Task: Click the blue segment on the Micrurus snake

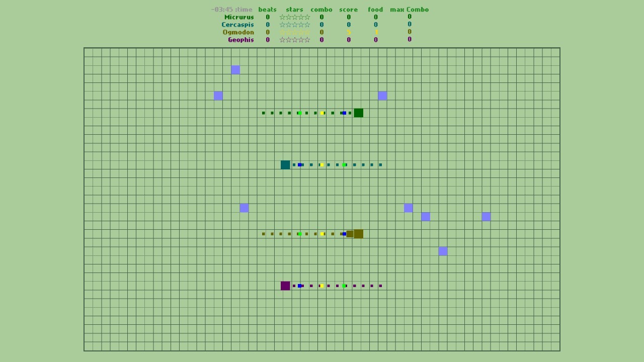Action: coord(344,113)
